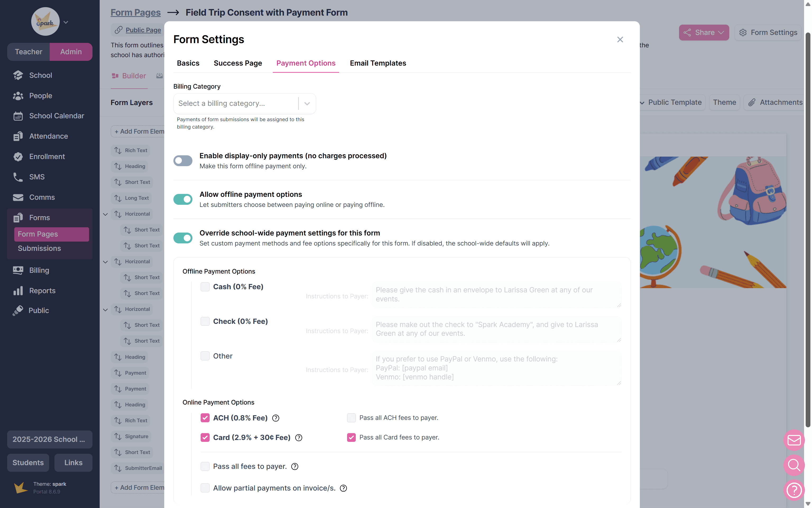
Task: Click help icon next to Card fee
Action: click(299, 437)
